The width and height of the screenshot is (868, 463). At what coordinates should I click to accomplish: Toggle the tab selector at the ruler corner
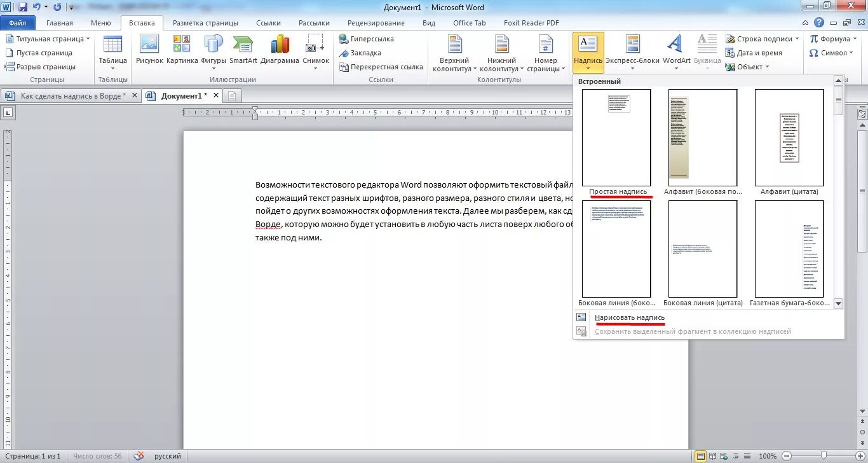click(8, 113)
